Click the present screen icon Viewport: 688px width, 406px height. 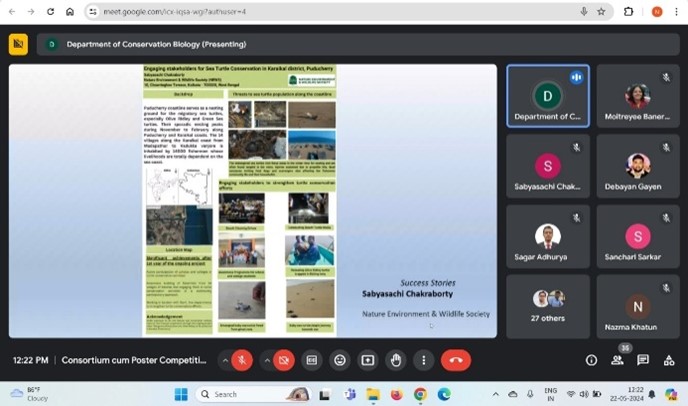[368, 360]
